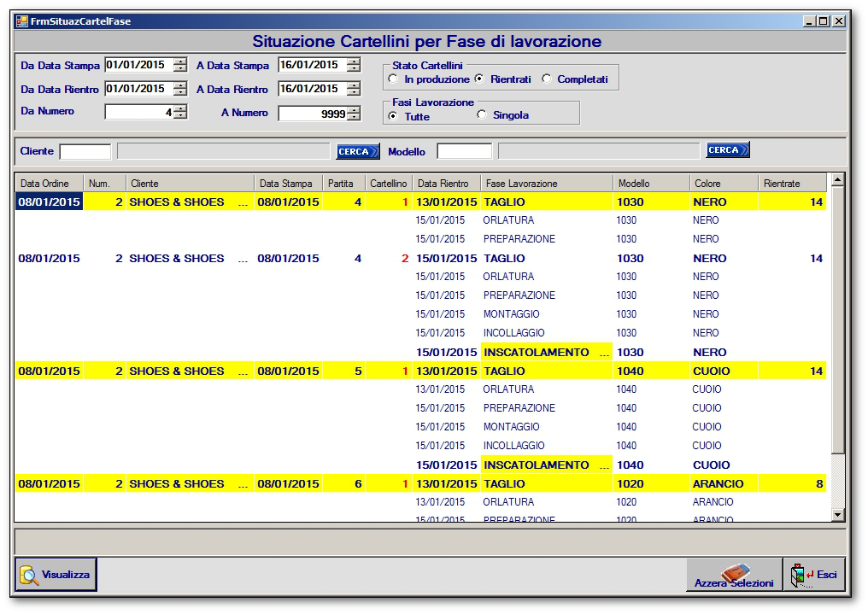This screenshot has height=614, width=868.
Task: Click the highlighted 08/01/2015 Data Ordine cell
Action: click(50, 202)
